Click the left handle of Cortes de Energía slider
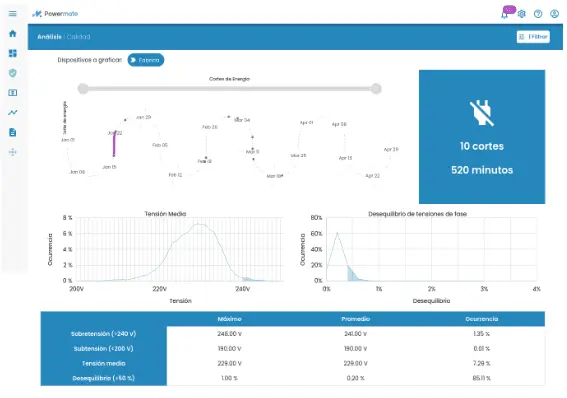Viewport: 567px width, 398px height. point(83,89)
